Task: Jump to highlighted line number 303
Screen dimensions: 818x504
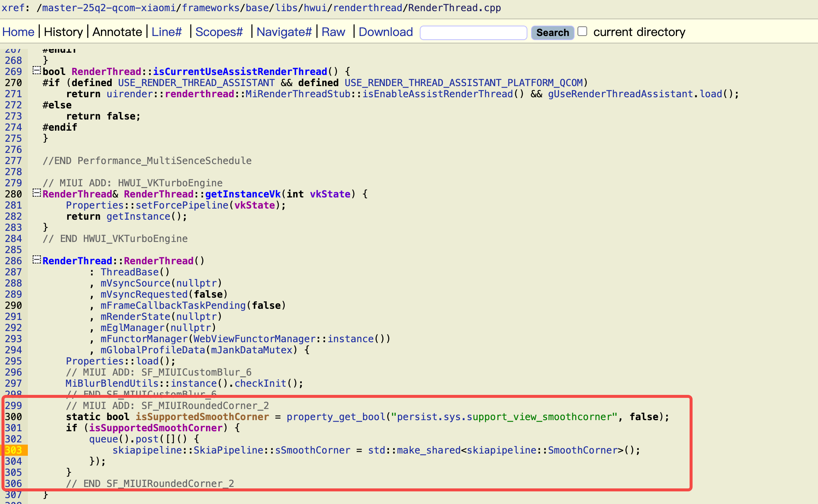Action: (13, 450)
